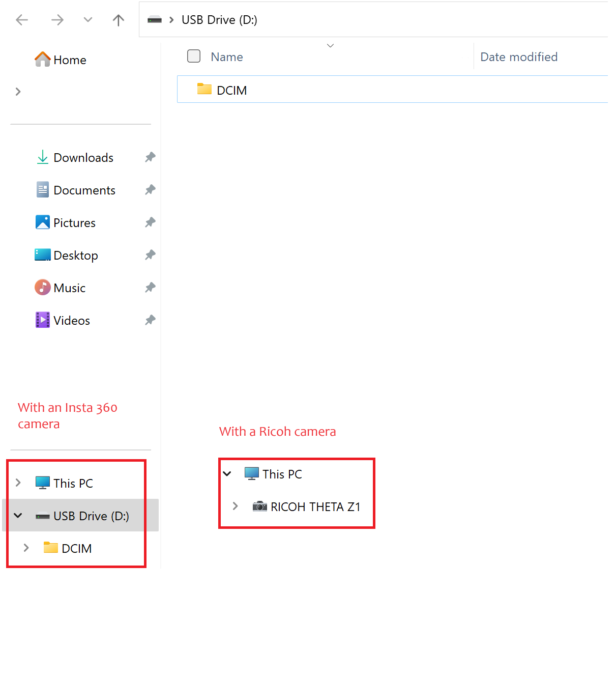Open the DCIM folder in the file list
The image size is (616, 677).
point(232,90)
